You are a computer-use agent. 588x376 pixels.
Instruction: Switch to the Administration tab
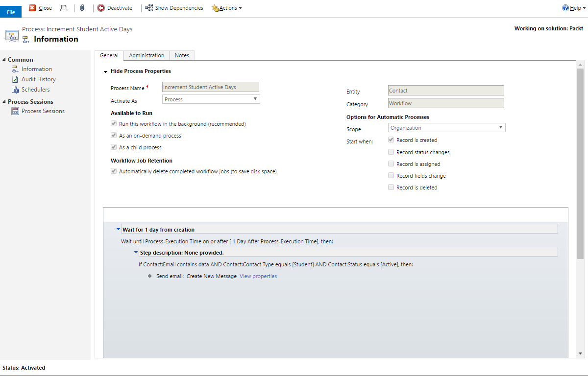[x=147, y=55]
